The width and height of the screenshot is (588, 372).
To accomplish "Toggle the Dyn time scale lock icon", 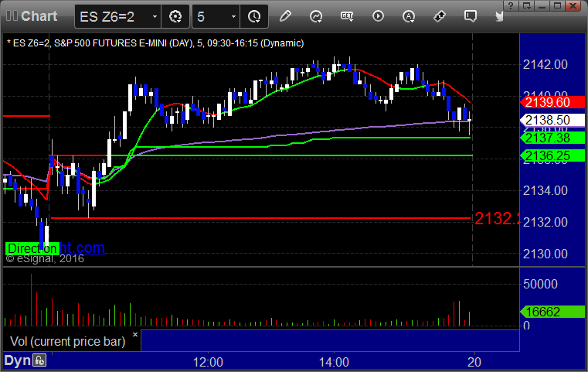I will click(39, 360).
